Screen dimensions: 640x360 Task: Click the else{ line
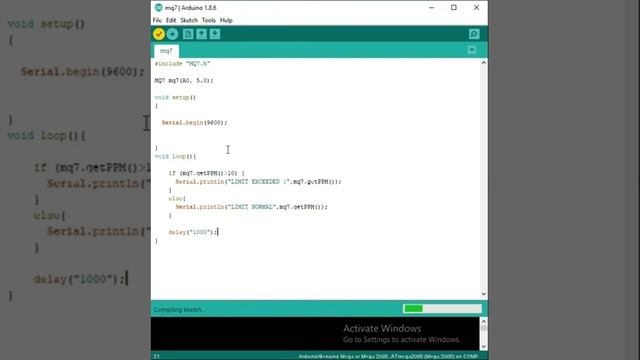pos(177,198)
